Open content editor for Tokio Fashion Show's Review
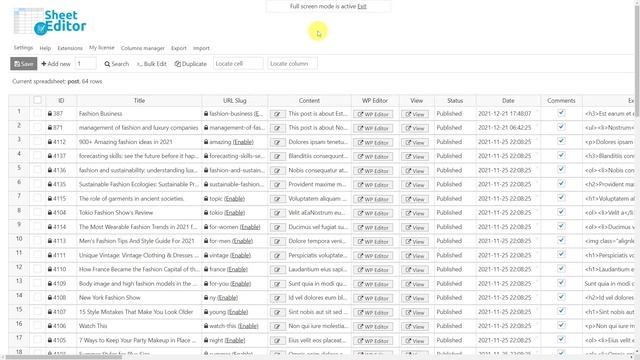The image size is (640, 360). point(277,213)
